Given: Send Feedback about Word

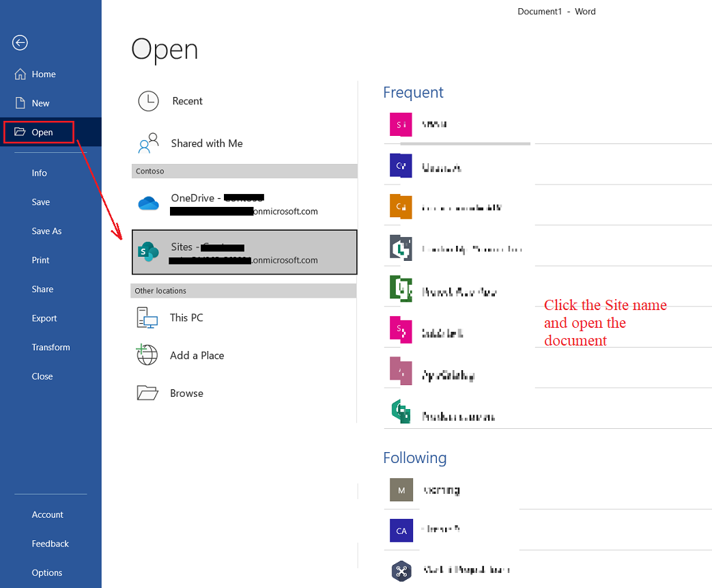Looking at the screenshot, I should 50,543.
